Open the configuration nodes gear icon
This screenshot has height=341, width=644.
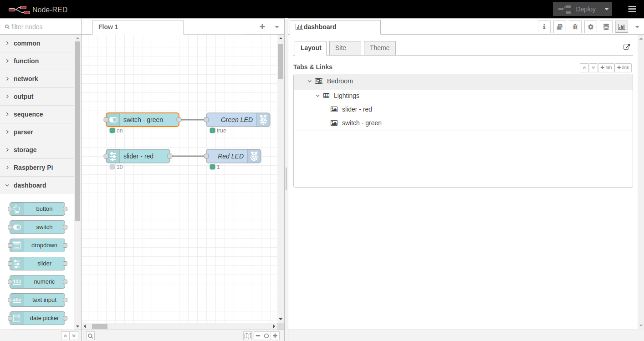pos(591,27)
